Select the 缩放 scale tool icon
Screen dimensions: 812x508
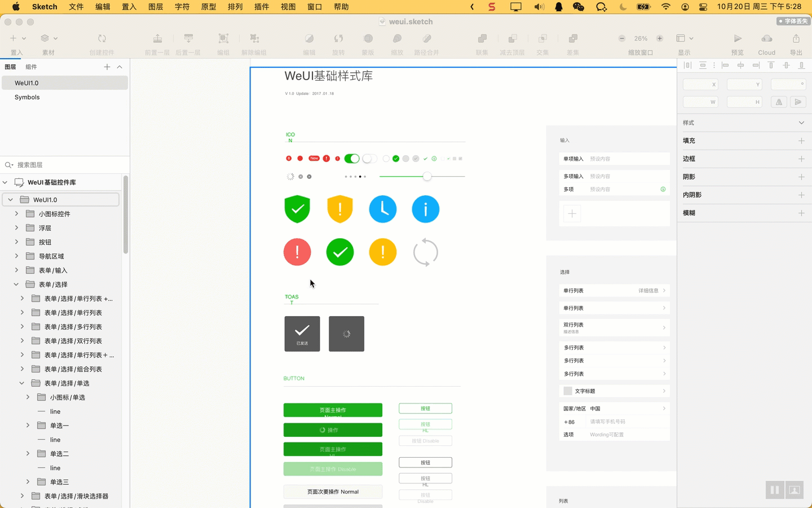pos(397,38)
